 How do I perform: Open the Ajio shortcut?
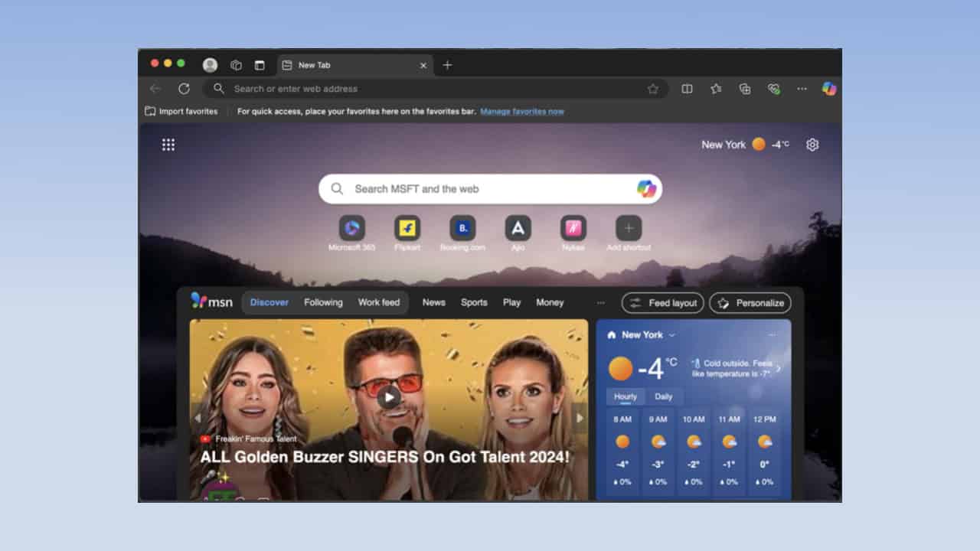518,233
